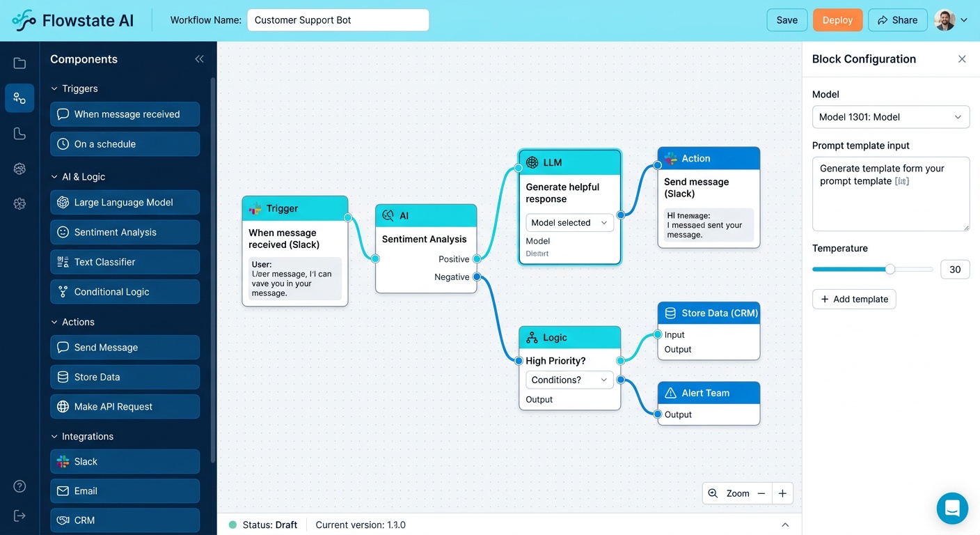This screenshot has width=980, height=535.
Task: Open the chat support bubble
Action: click(952, 508)
